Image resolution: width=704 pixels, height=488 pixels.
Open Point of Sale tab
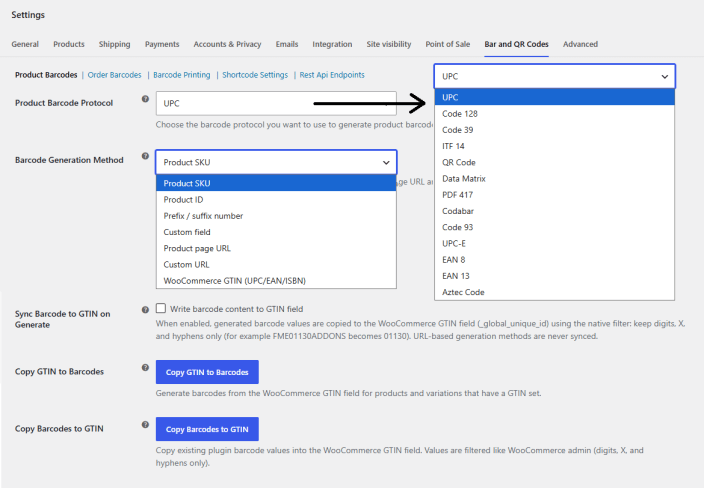coord(448,44)
